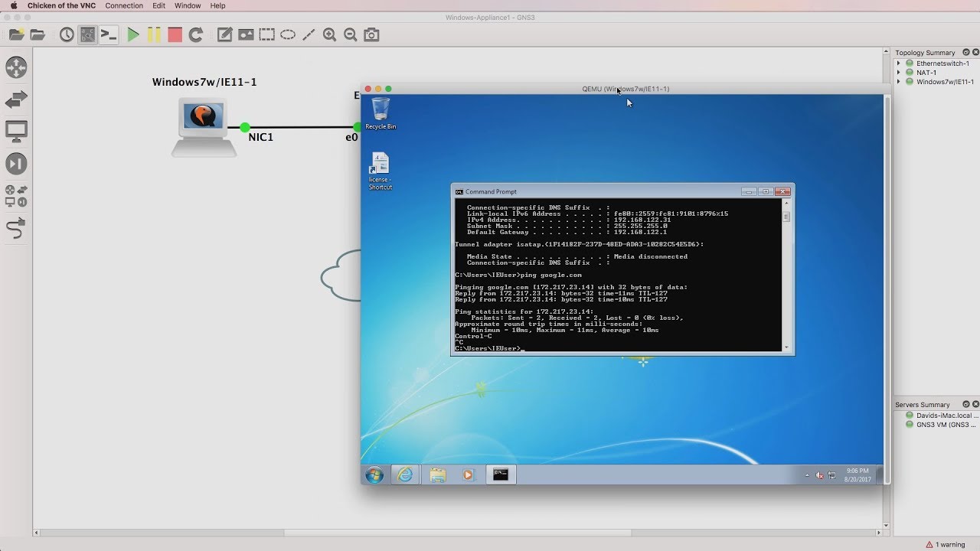Select Ethernetswitch-1 row in Topology Summary
Image resolution: width=980 pixels, height=551 pixels.
pyautogui.click(x=937, y=64)
